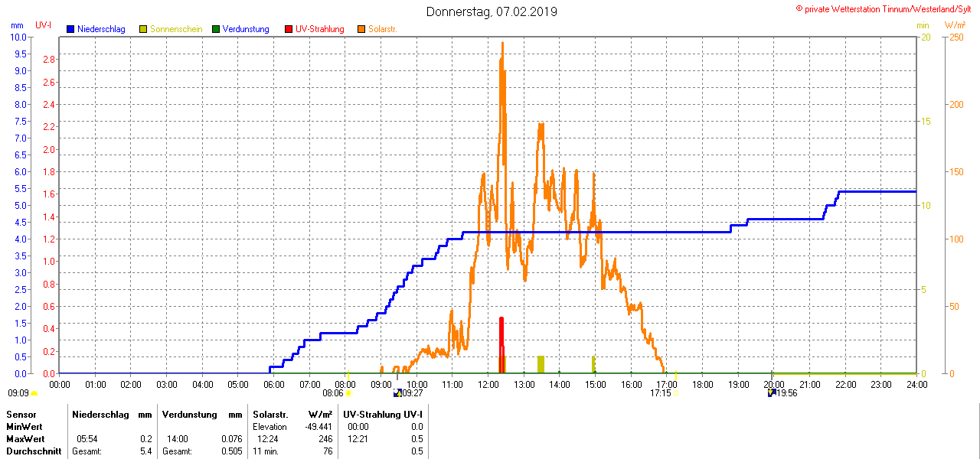The image size is (980, 459).
Task: Click the 12:24 time in Solarstr. column
Action: 268,439
